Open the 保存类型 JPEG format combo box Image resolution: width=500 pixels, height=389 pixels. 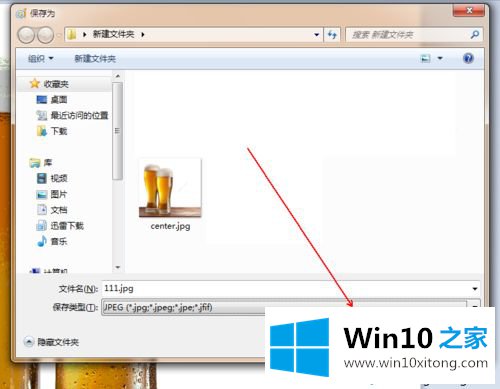[x=290, y=307]
